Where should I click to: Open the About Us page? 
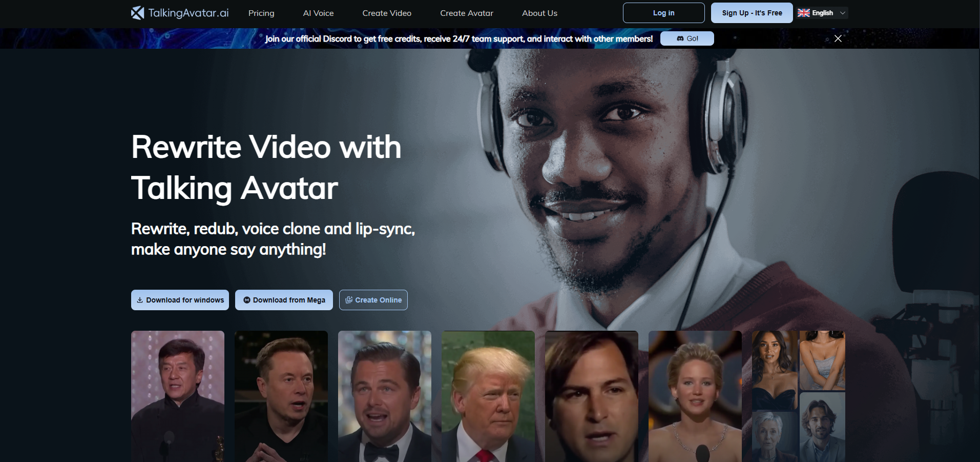(x=539, y=13)
